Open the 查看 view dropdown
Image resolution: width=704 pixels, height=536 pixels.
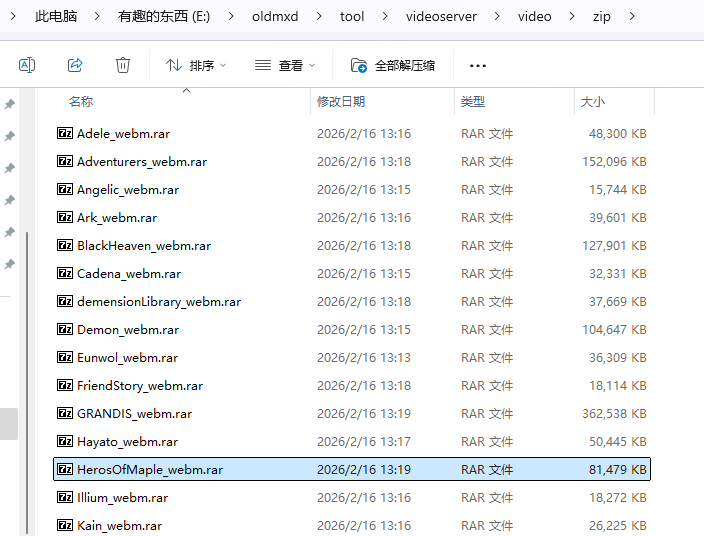point(284,66)
